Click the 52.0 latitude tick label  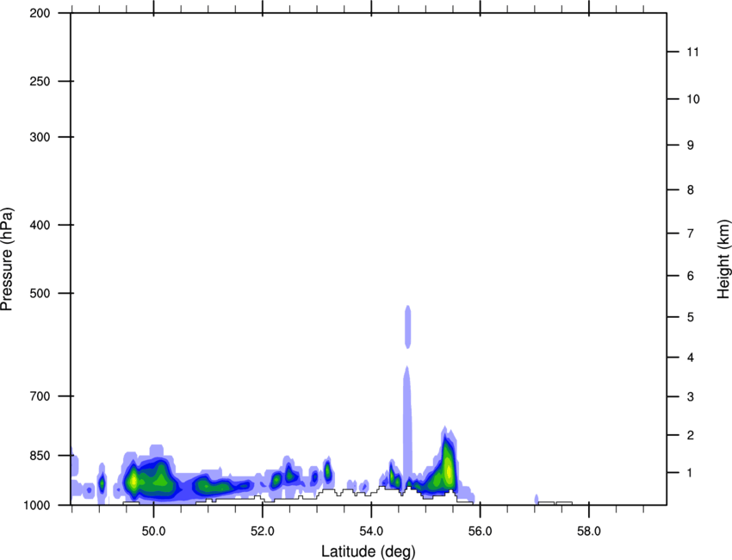tap(263, 532)
